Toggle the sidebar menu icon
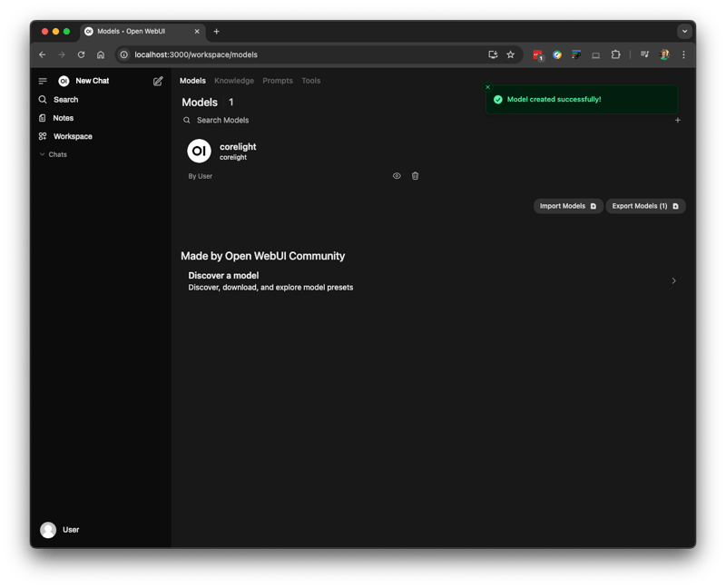 43,81
